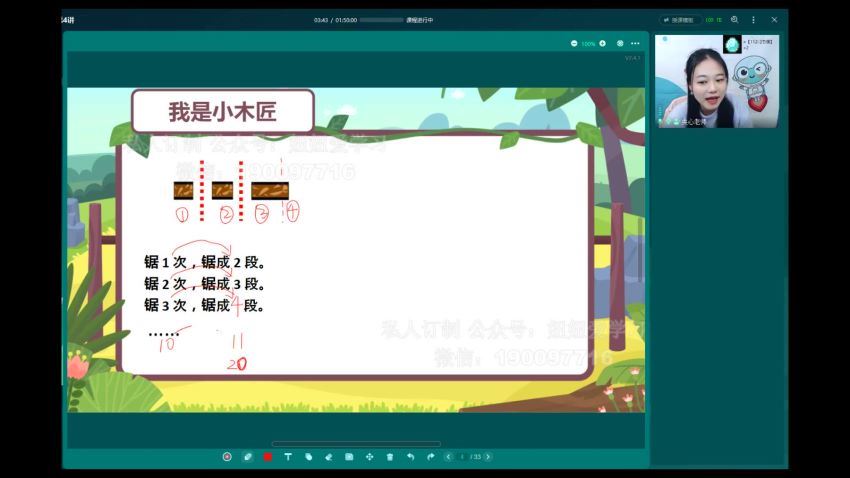Zoom in the slide with plus button
Viewport: 850px width, 478px height.
[602, 43]
